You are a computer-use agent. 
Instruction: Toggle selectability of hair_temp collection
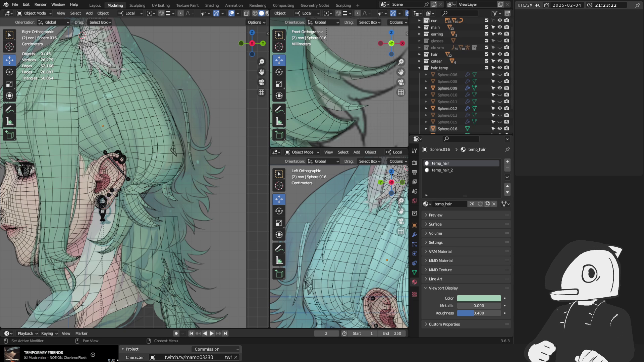tap(493, 68)
